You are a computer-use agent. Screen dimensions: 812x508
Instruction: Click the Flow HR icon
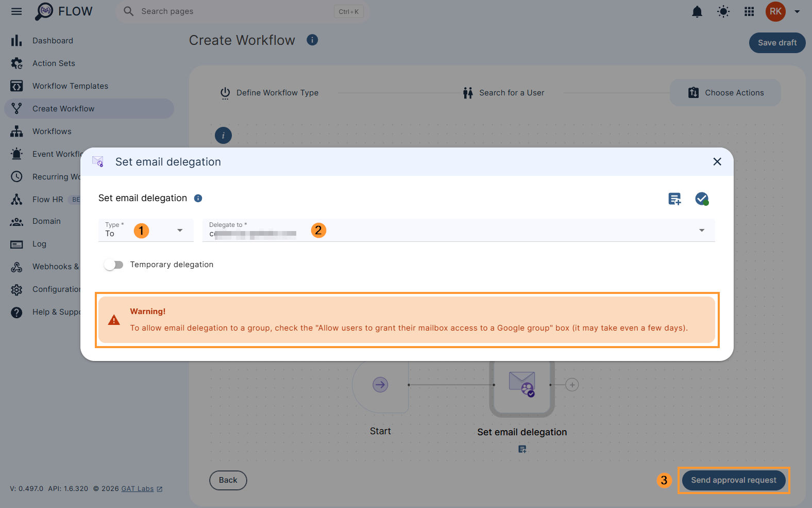[x=16, y=199]
